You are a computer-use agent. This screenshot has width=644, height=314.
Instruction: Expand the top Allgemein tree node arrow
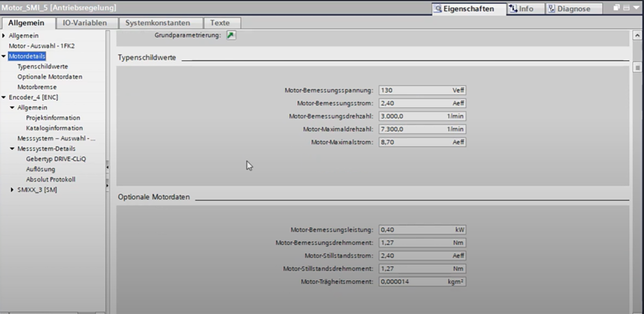tap(4, 35)
